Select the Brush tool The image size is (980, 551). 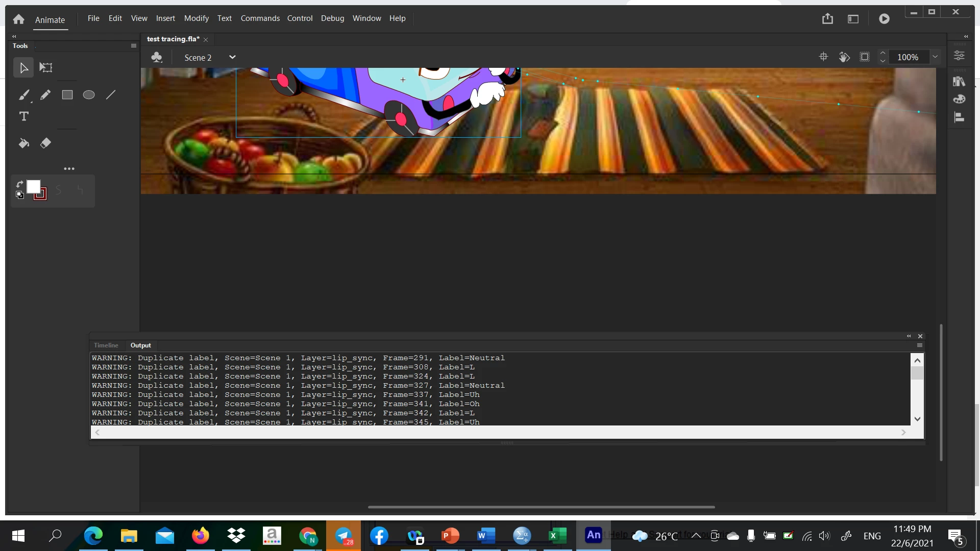click(24, 95)
